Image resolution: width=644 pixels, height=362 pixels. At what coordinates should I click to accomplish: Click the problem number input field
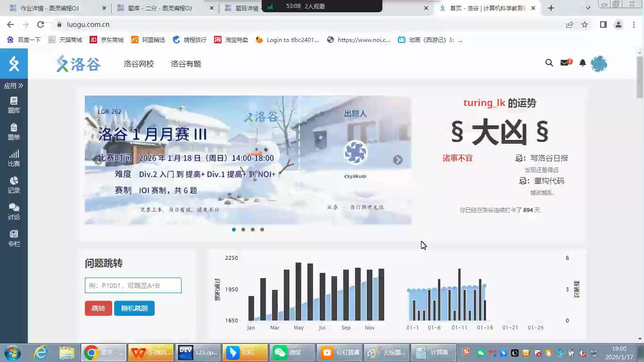click(x=133, y=286)
